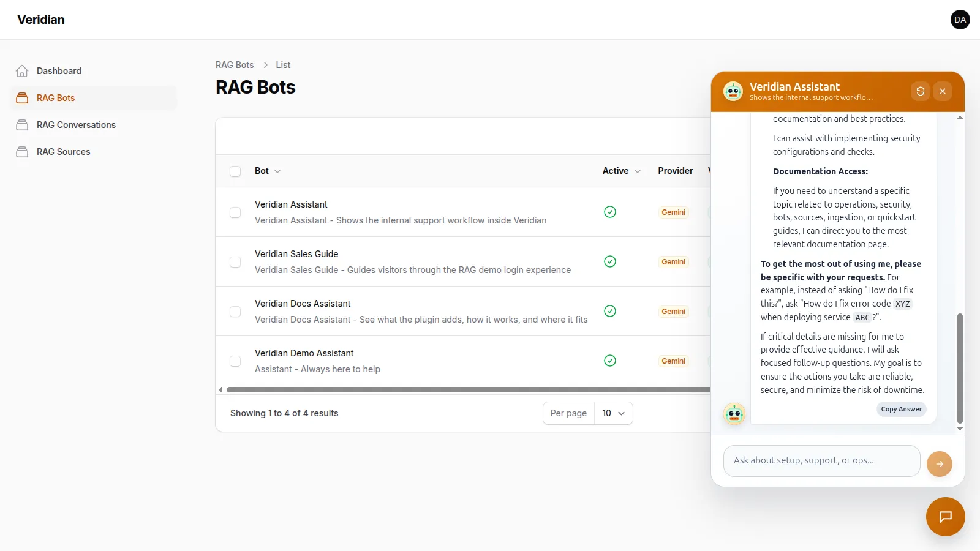Click the robot avatar in chat header

tap(733, 91)
